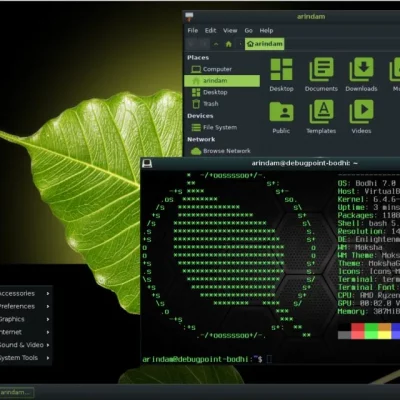Expand the System Tools submenu

click(x=25, y=358)
